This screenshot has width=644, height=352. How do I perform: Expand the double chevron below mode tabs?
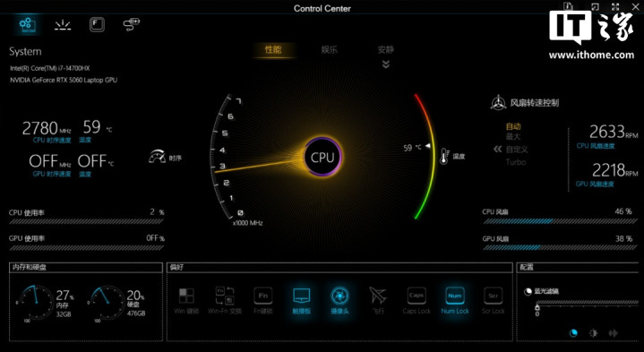point(386,64)
